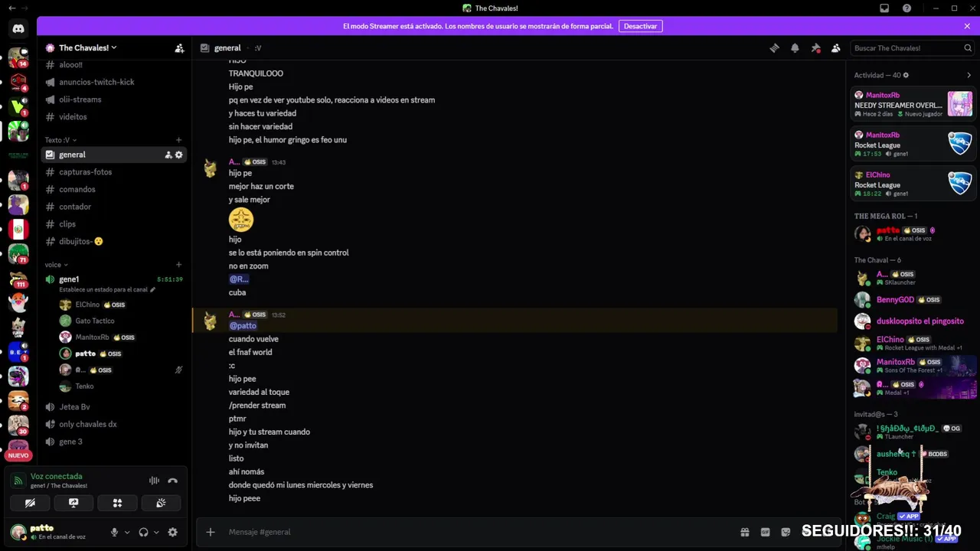The image size is (980, 551).
Task: Click the Desactivar streamer mode button
Action: click(640, 26)
